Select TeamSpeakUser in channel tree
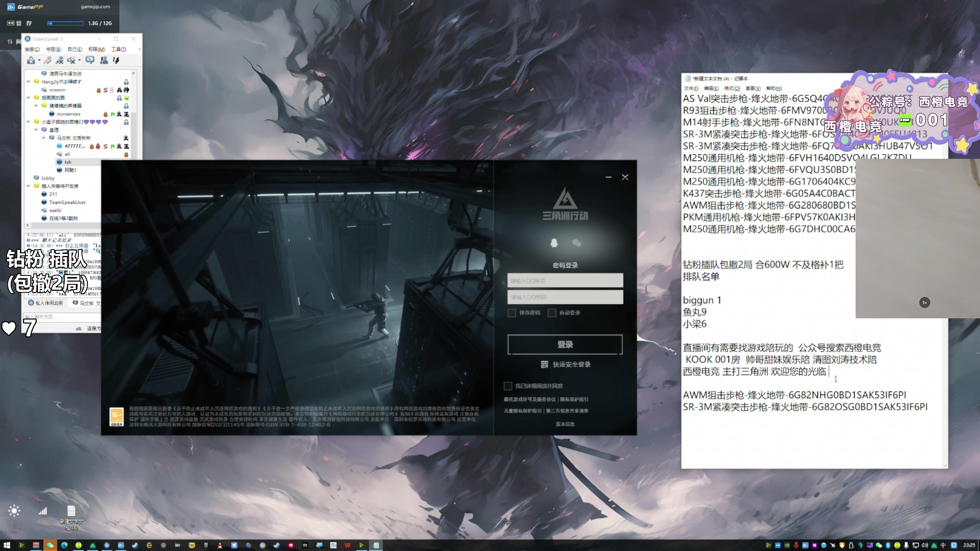 [67, 202]
